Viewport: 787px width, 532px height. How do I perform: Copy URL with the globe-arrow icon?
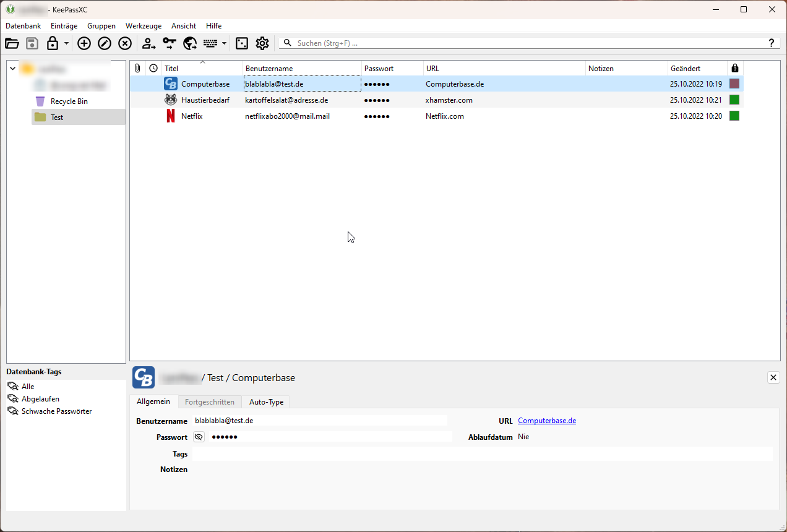click(x=190, y=43)
